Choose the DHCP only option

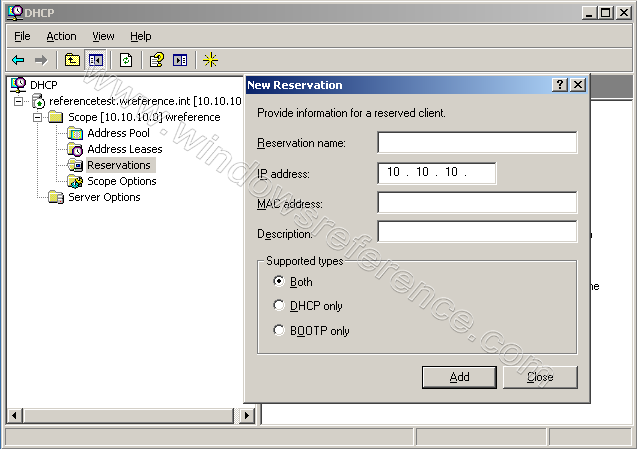[x=279, y=305]
